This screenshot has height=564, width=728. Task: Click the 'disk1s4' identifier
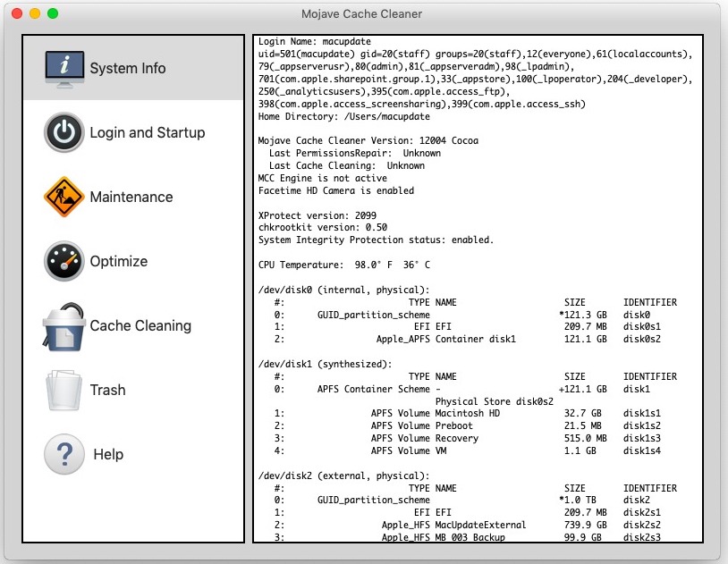pyautogui.click(x=641, y=450)
